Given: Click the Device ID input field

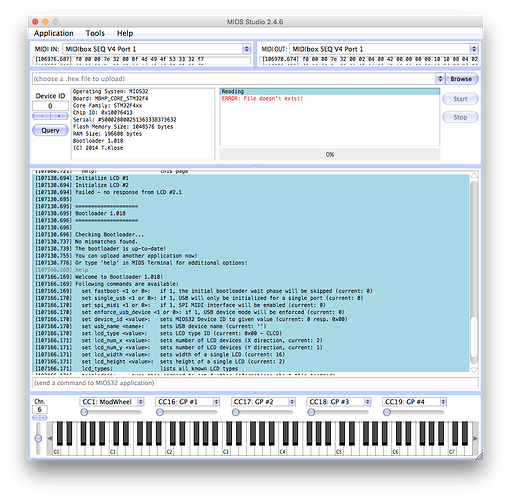Looking at the screenshot, I should tap(50, 106).
